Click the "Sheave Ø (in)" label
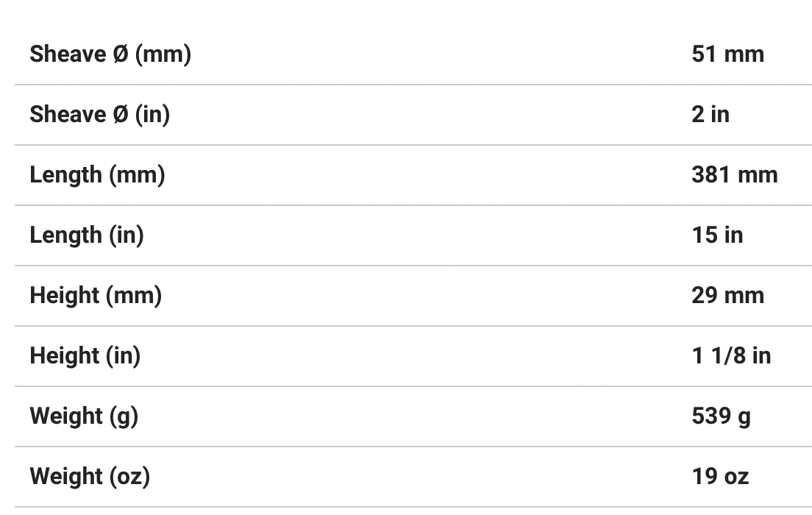Image resolution: width=812 pixels, height=515 pixels. coord(99,115)
